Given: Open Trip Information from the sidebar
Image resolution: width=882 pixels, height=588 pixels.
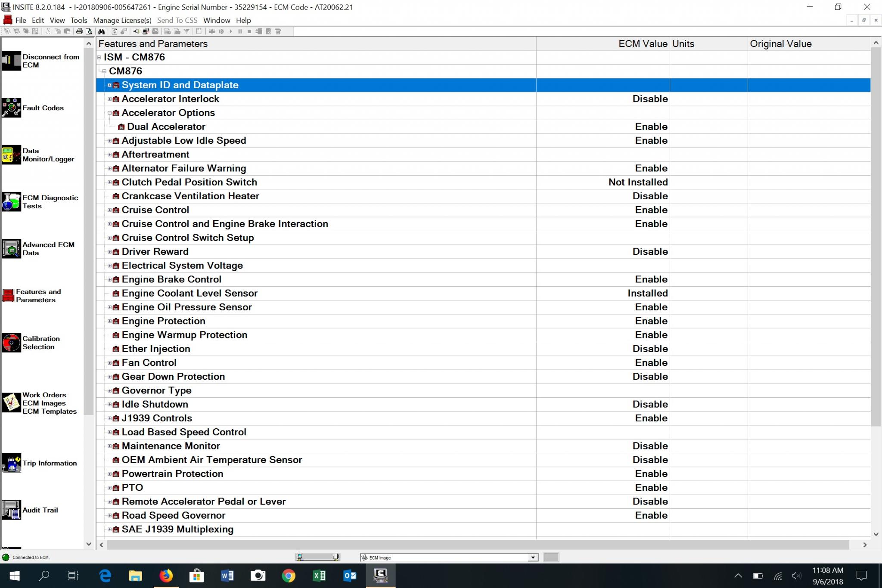Looking at the screenshot, I should click(x=12, y=463).
